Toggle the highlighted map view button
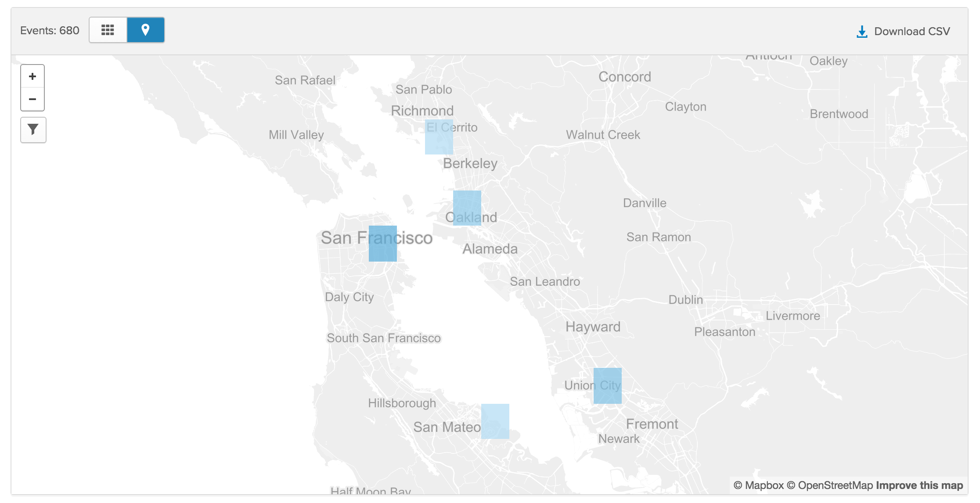 coord(146,30)
